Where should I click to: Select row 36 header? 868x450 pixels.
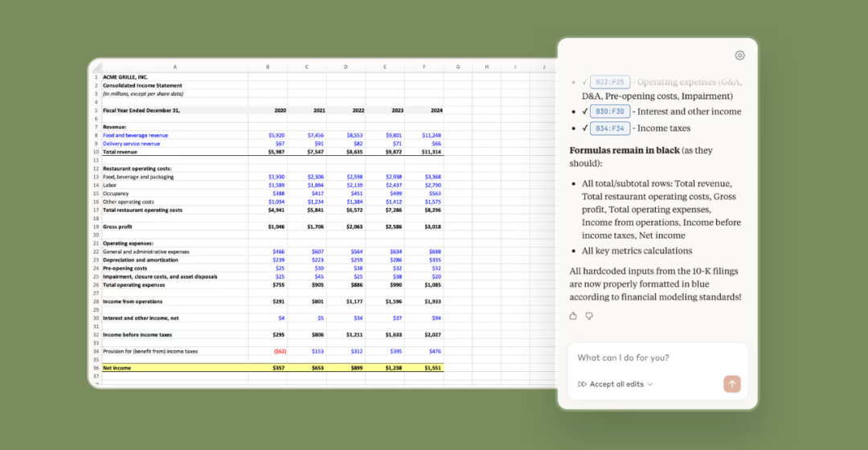coord(96,368)
